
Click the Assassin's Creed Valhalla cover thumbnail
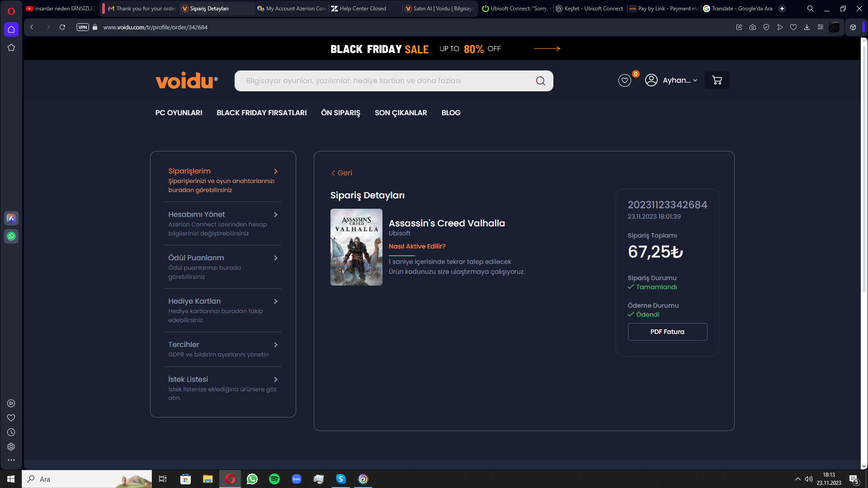[x=356, y=247]
